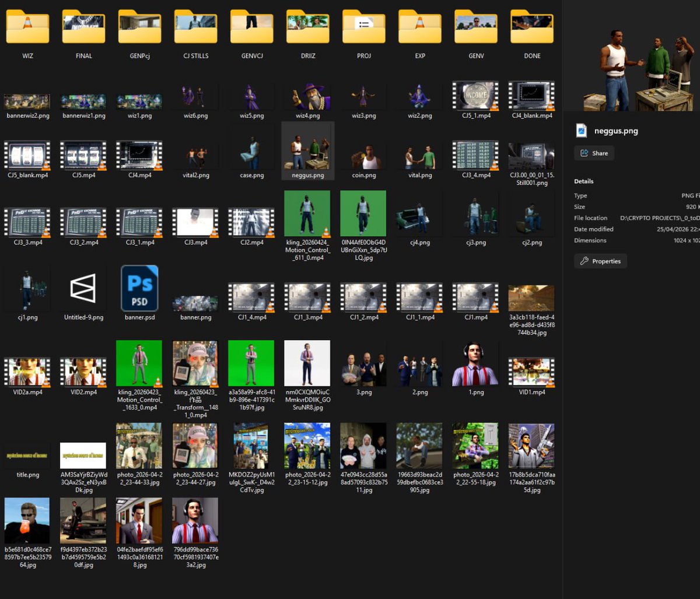Viewport: 700px width, 599px height.
Task: Select the CJ3.00_00_01_15.Still001.png thumbnail
Action: coord(531,156)
